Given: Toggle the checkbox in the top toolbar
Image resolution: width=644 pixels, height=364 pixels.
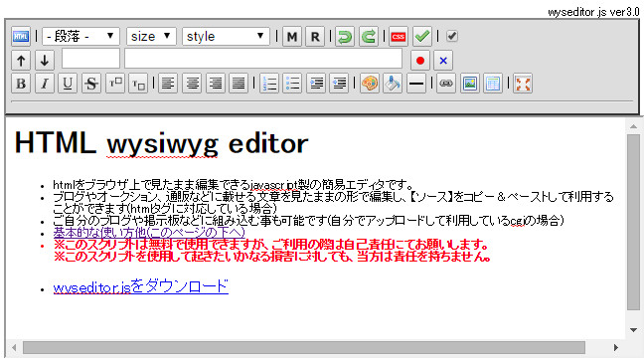Looking at the screenshot, I should 452,36.
